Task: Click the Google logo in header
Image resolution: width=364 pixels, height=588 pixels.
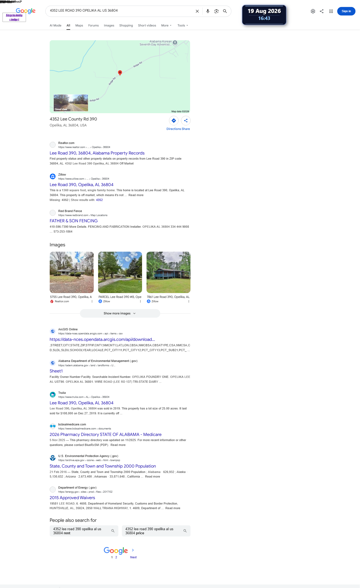Action: (x=26, y=11)
